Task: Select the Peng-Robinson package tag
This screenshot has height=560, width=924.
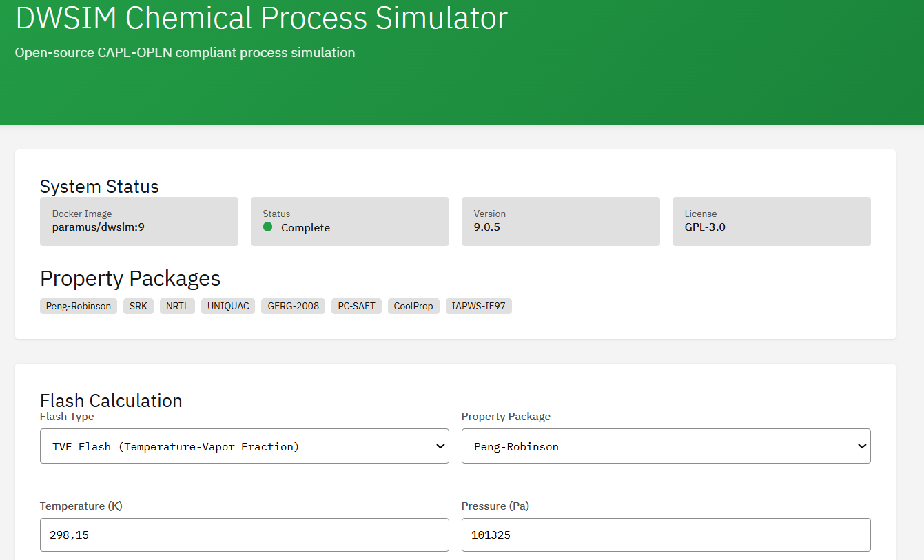Action: [79, 306]
